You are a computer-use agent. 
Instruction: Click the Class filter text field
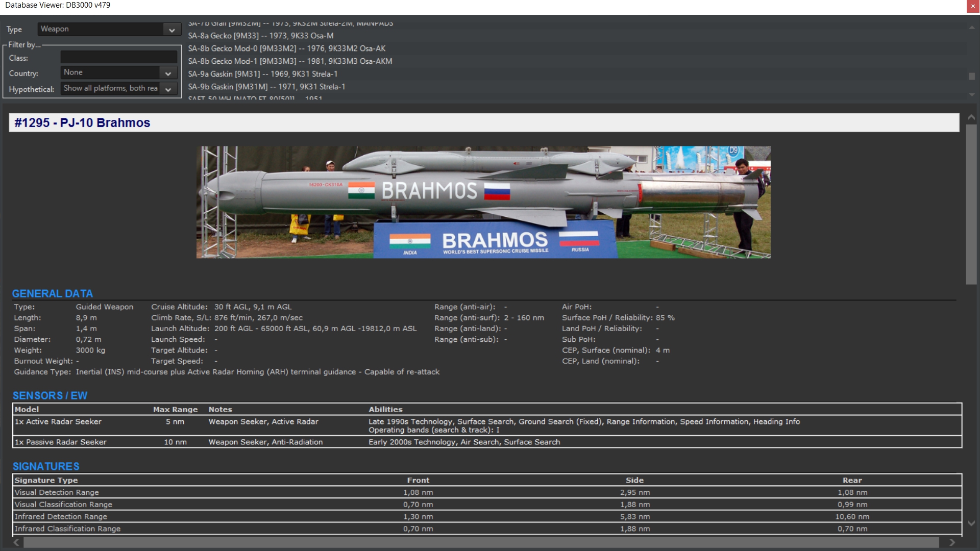[118, 57]
